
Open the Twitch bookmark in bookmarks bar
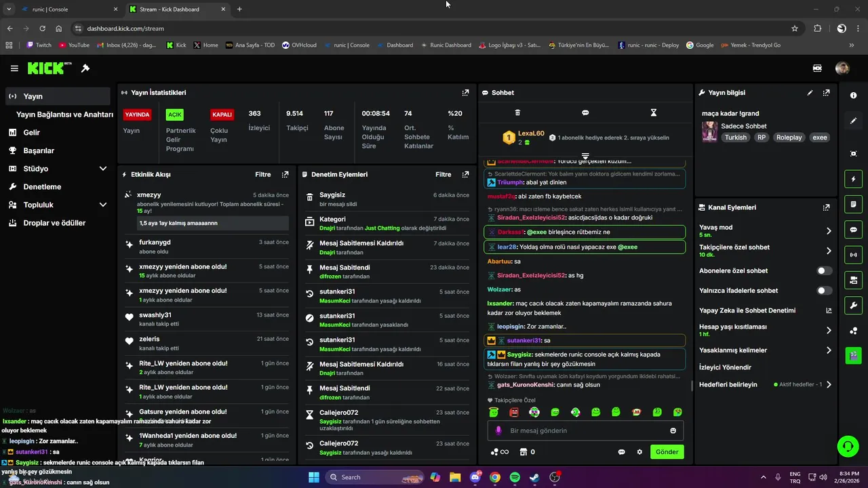(x=39, y=45)
